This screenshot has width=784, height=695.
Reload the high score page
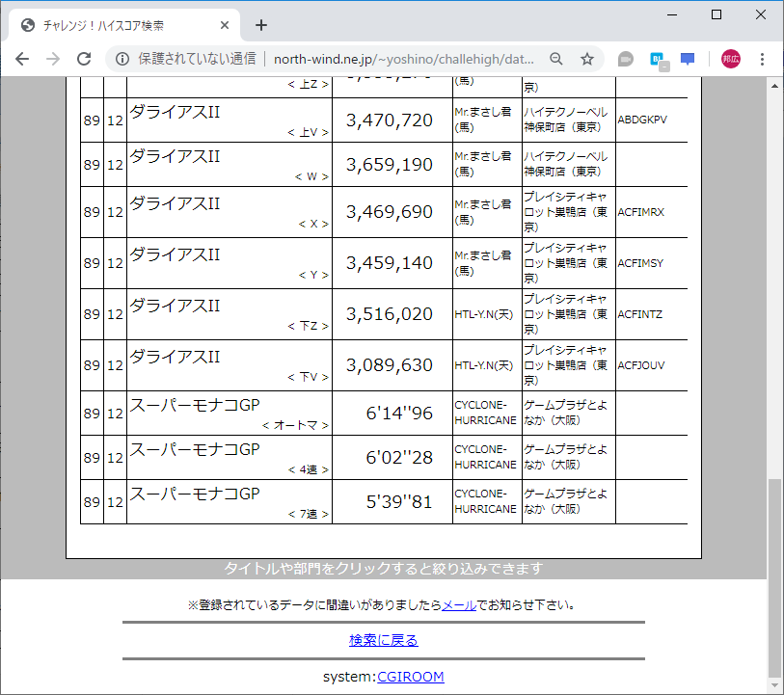coord(85,59)
